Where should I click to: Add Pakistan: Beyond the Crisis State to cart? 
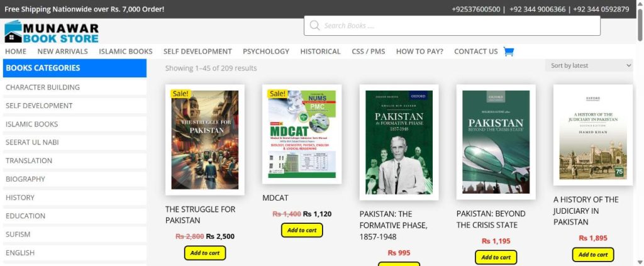(x=496, y=257)
